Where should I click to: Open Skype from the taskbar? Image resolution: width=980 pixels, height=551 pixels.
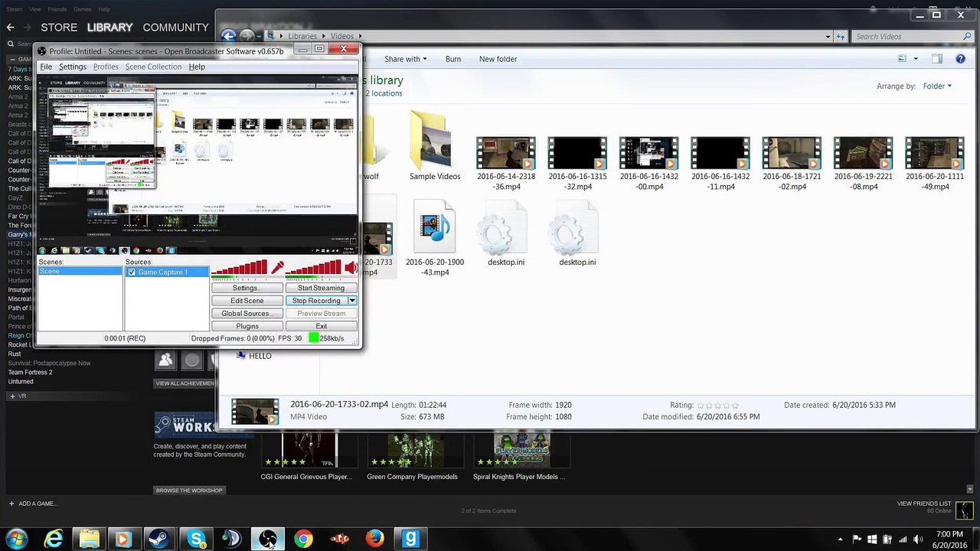[x=197, y=539]
